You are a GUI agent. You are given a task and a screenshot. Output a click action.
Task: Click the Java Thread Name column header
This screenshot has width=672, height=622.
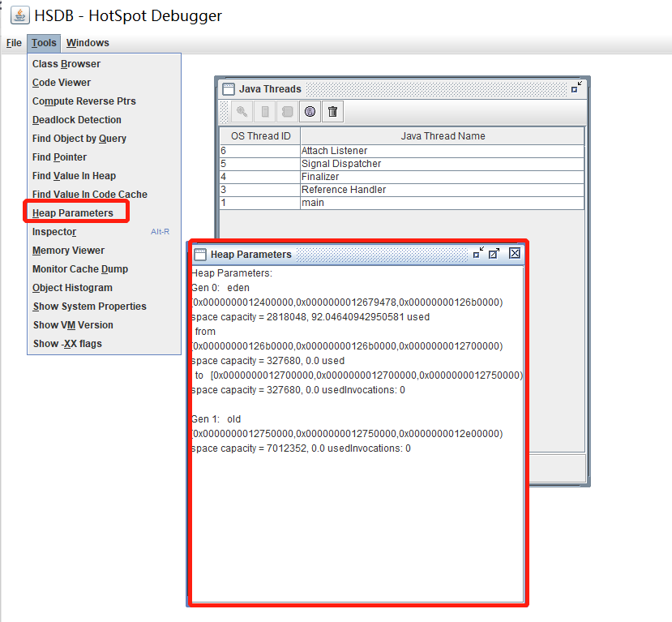point(443,136)
